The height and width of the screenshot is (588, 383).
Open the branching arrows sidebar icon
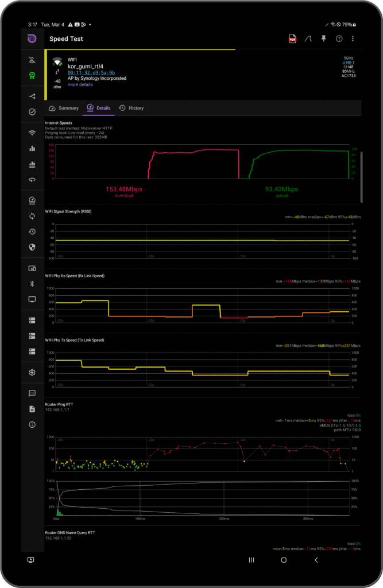coord(32,96)
